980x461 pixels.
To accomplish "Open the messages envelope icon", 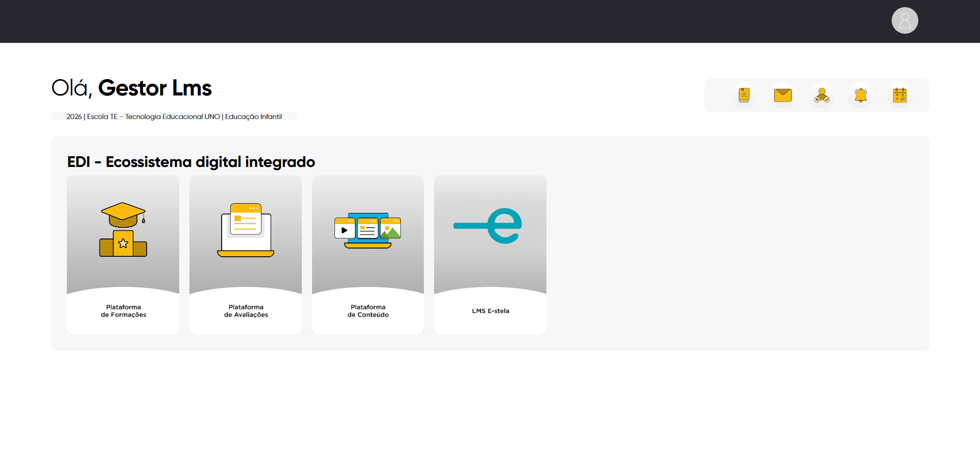I will 783,95.
